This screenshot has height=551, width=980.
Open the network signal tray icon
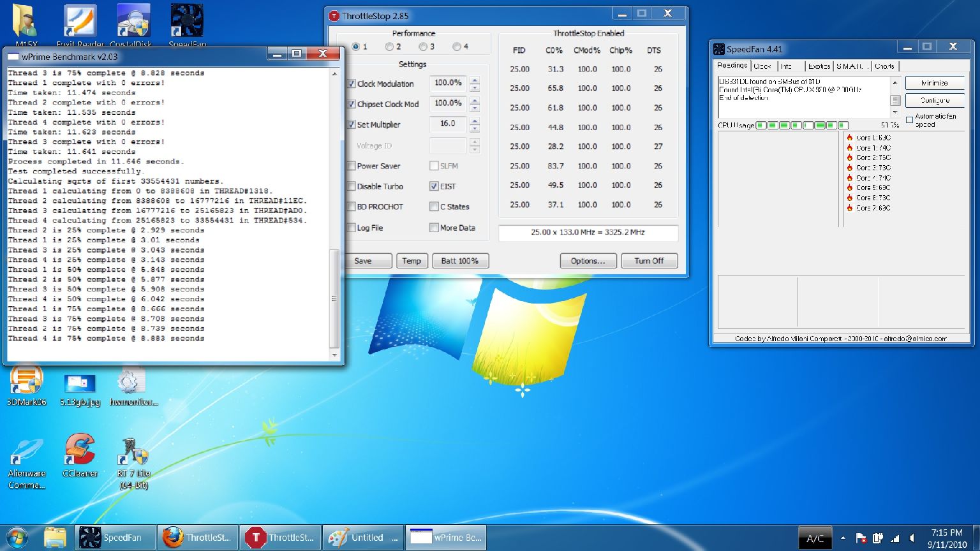[x=895, y=538]
